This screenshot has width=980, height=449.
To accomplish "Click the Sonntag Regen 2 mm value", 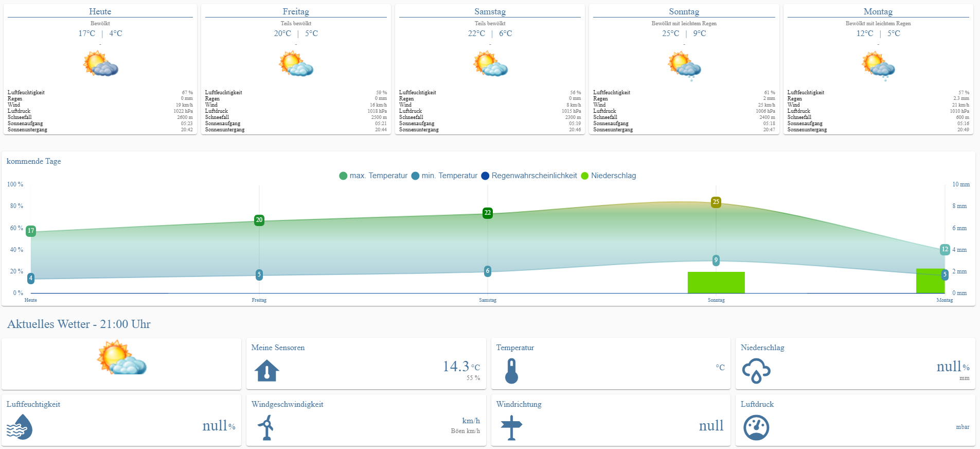I will click(769, 99).
